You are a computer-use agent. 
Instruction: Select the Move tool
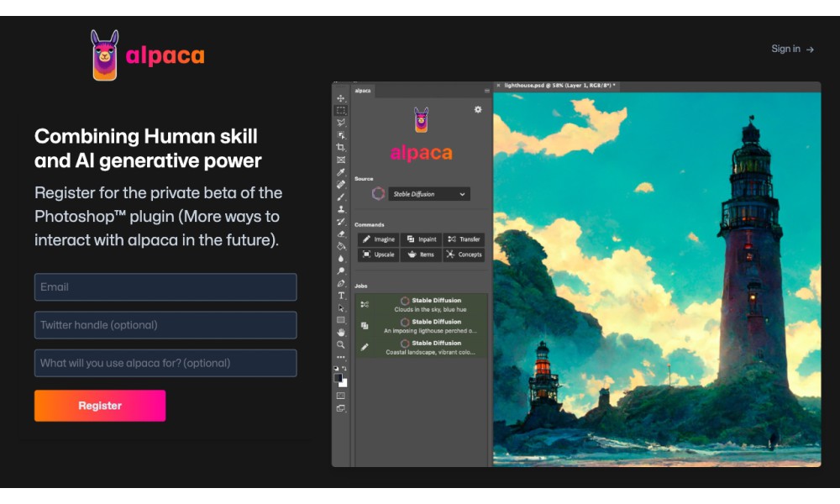click(341, 98)
